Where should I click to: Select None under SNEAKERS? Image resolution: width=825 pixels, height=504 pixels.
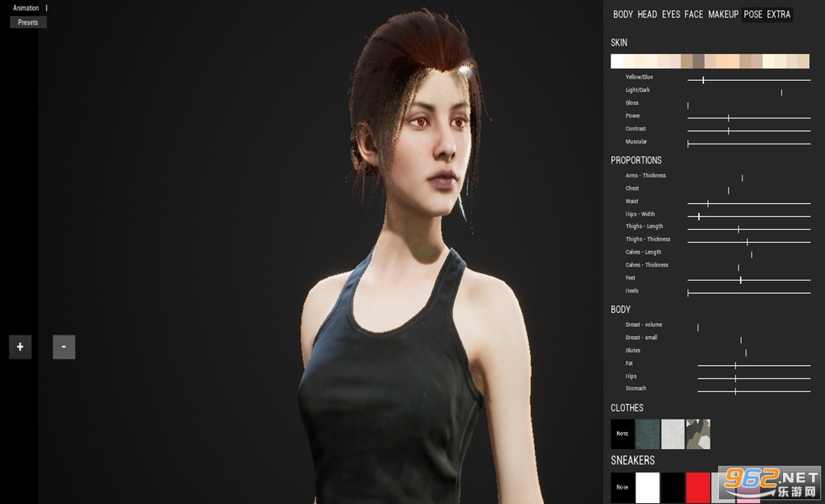(x=623, y=487)
